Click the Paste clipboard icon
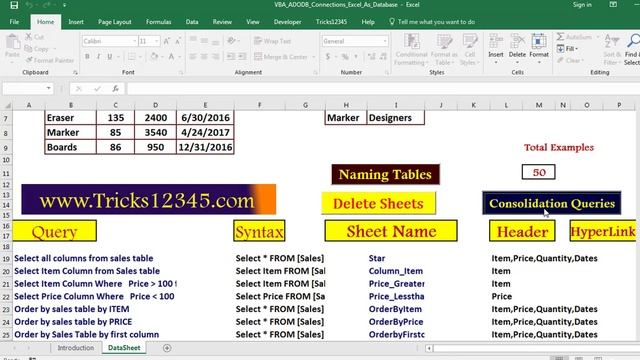This screenshot has width=640, height=360. (x=12, y=42)
